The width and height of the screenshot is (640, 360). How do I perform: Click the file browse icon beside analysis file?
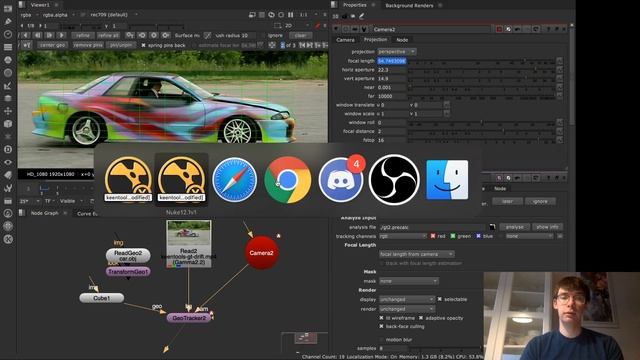(493, 227)
